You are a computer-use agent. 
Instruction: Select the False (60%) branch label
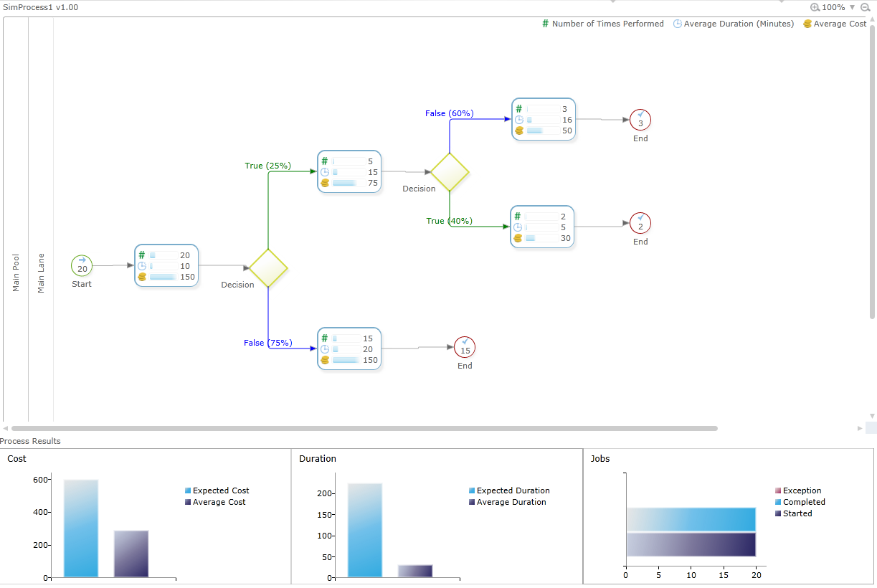pyautogui.click(x=450, y=113)
